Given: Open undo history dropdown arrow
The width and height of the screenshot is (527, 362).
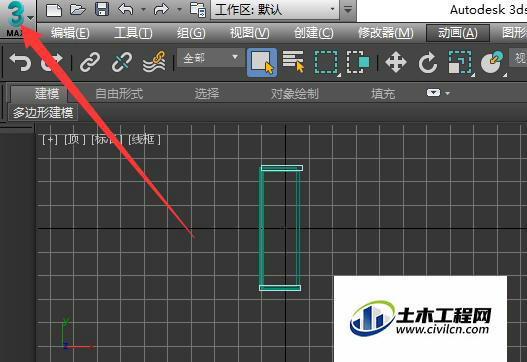Looking at the screenshot, I should (144, 10).
